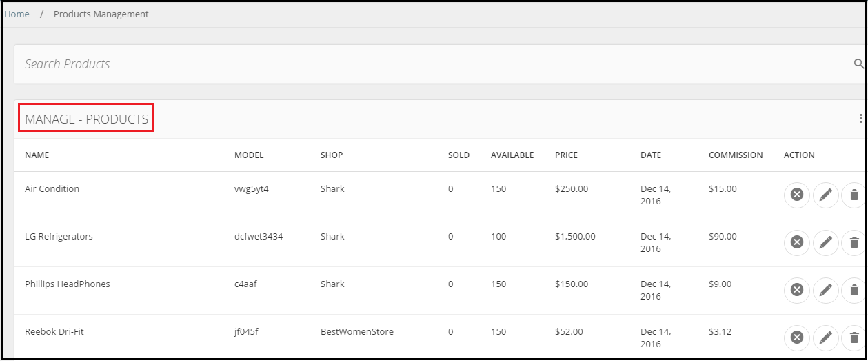
Task: Disable the Air Condition product
Action: coord(797,195)
